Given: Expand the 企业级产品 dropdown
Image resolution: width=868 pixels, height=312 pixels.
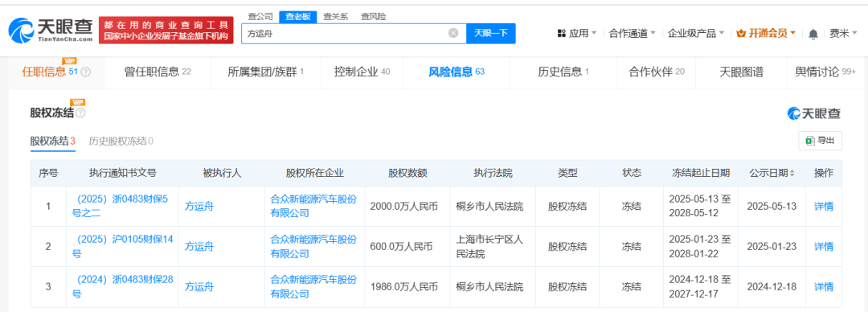Looking at the screenshot, I should point(696,34).
